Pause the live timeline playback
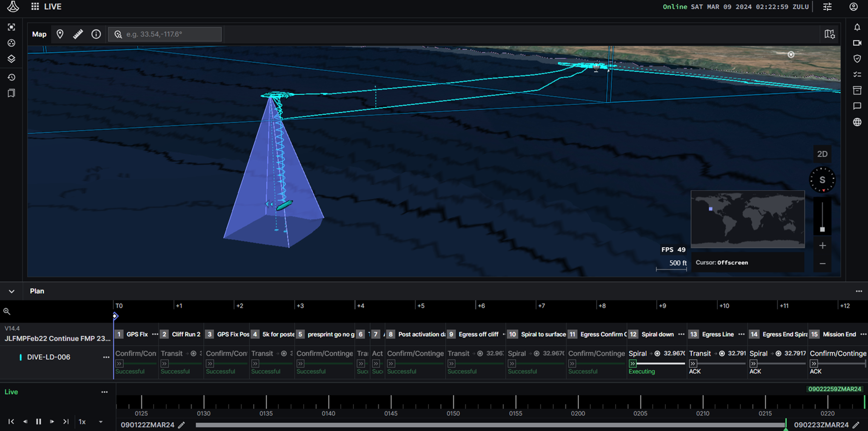 pos(38,422)
